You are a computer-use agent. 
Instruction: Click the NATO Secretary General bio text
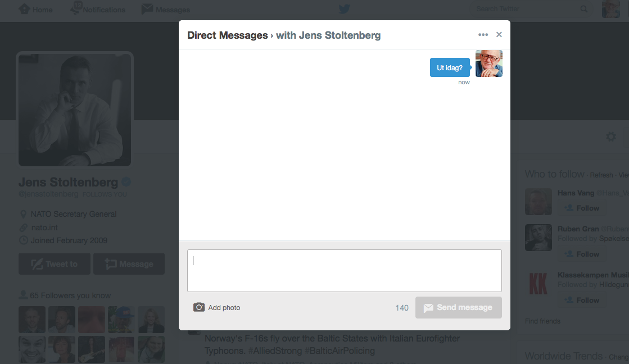74,214
